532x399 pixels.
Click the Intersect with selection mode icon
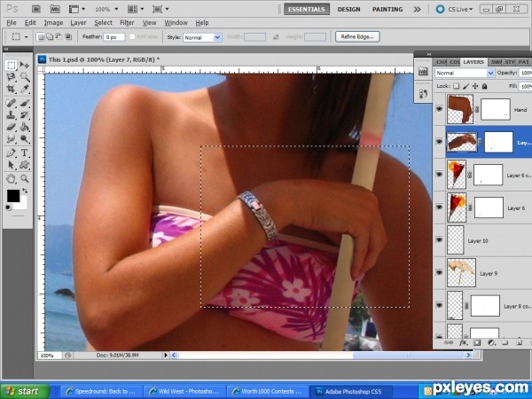click(x=68, y=36)
